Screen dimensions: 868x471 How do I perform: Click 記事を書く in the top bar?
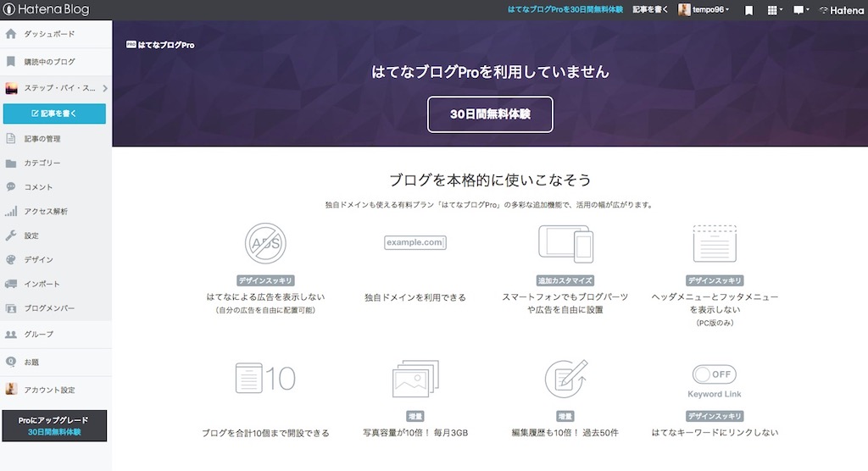(650, 9)
